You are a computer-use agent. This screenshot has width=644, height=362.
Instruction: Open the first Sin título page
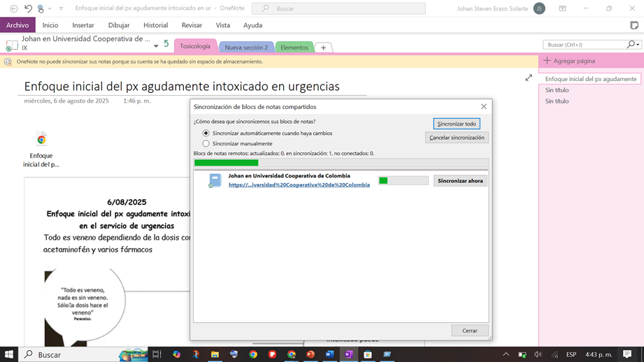click(557, 90)
